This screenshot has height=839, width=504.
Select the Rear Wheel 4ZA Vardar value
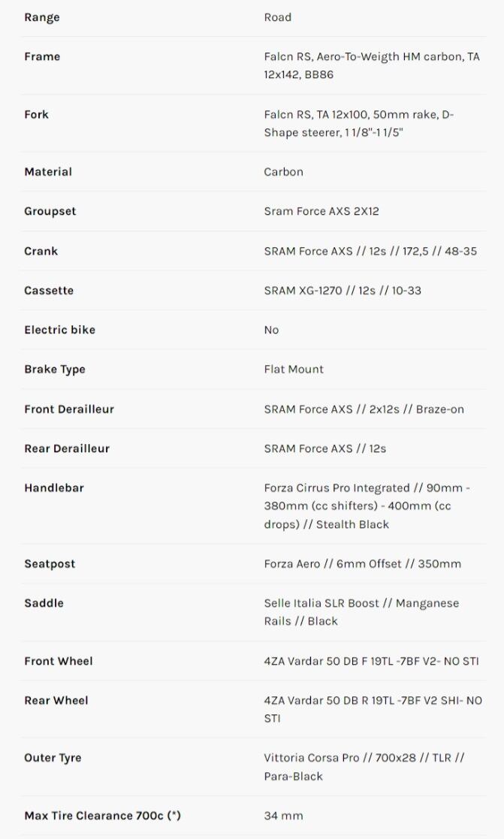point(373,709)
